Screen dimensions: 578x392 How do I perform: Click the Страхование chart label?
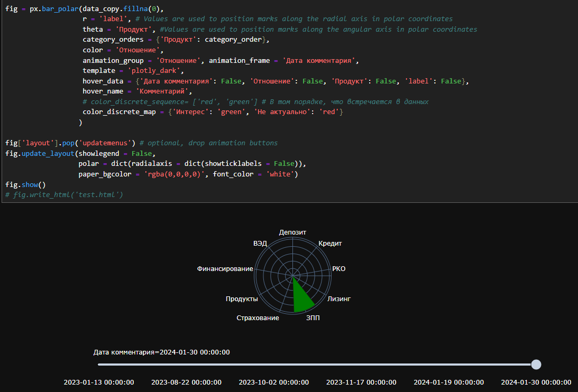point(258,318)
